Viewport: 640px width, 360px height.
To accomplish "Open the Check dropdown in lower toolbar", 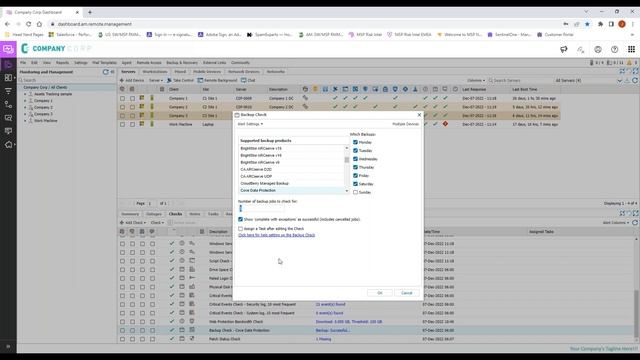I will (x=157, y=223).
